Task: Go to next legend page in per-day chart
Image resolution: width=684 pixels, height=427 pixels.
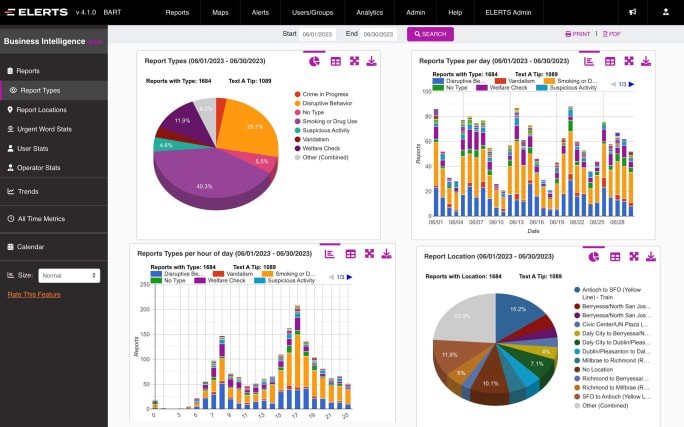Action: click(632, 85)
